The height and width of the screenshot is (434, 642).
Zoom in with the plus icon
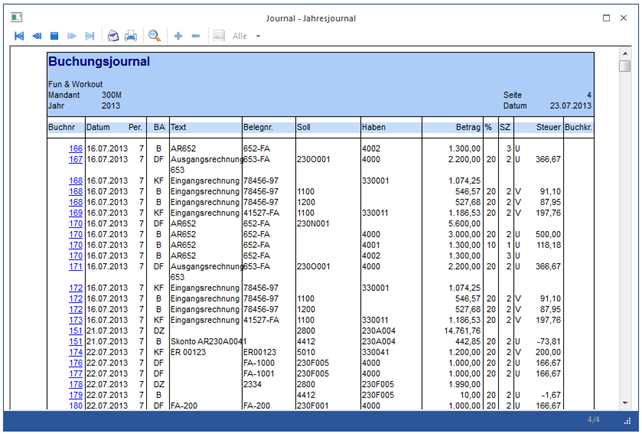[179, 36]
